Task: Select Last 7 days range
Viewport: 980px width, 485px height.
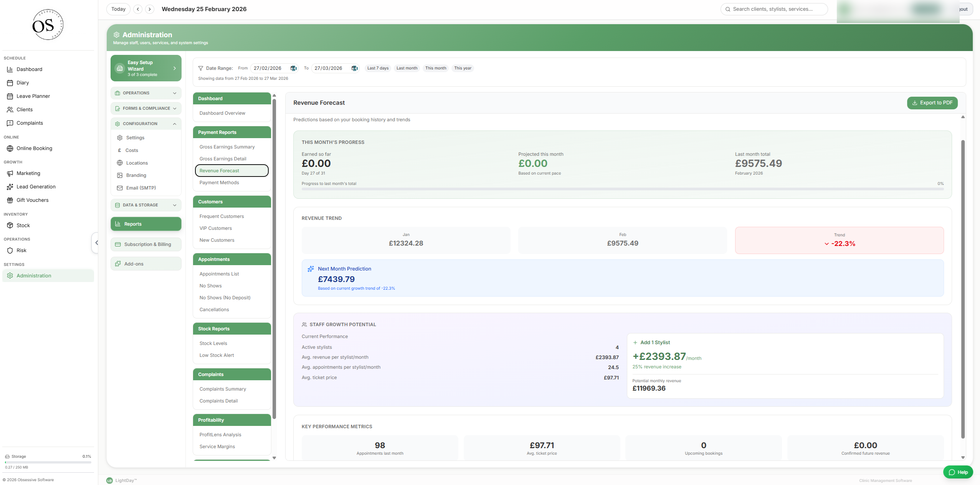Action: click(x=378, y=68)
